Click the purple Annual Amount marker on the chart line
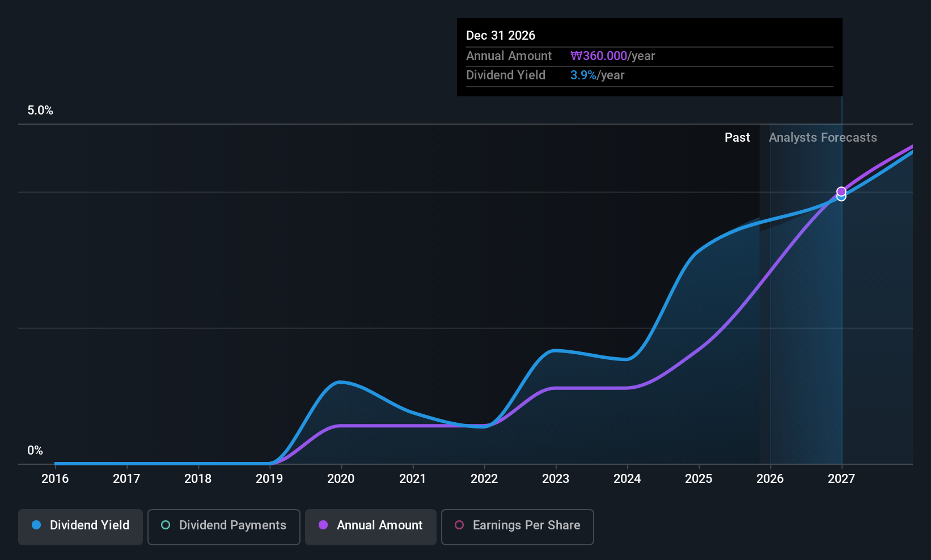 (841, 192)
